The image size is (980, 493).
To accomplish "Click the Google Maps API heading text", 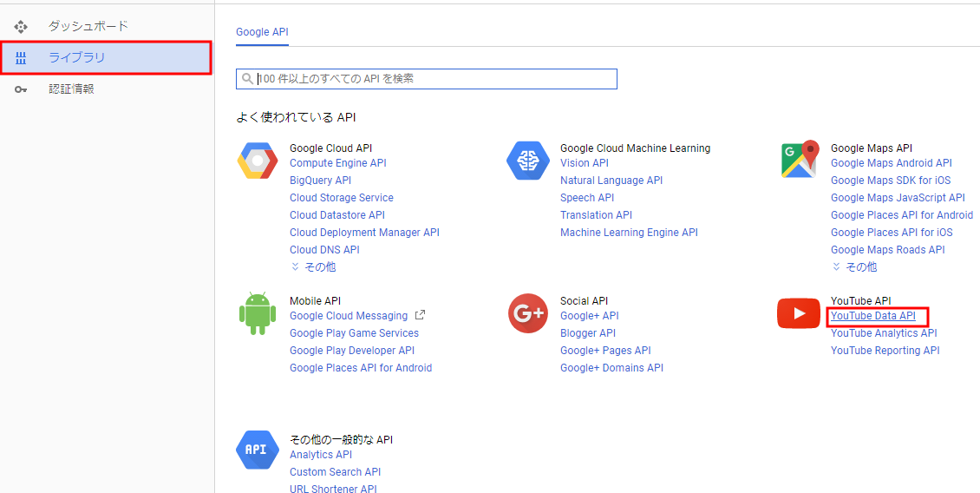I will click(872, 148).
